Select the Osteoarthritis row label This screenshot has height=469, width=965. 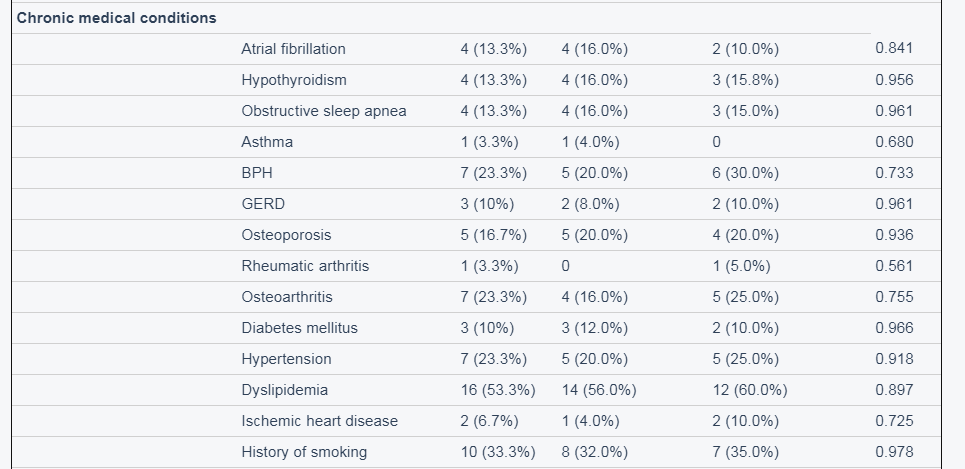287,297
